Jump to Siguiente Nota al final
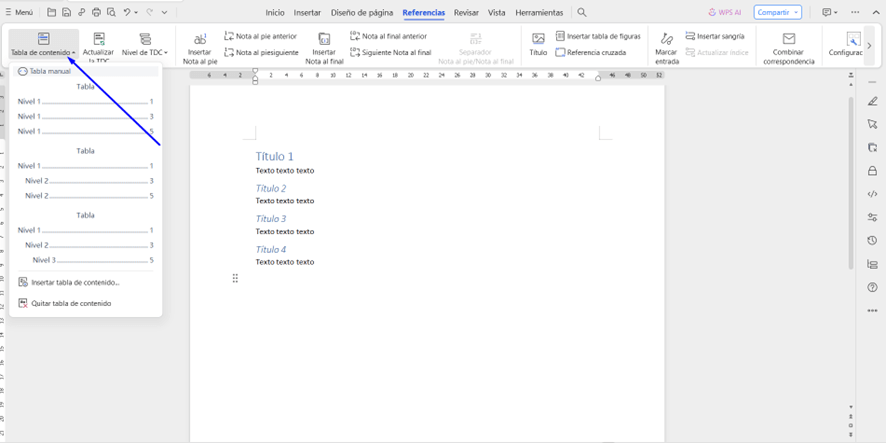 [390, 53]
